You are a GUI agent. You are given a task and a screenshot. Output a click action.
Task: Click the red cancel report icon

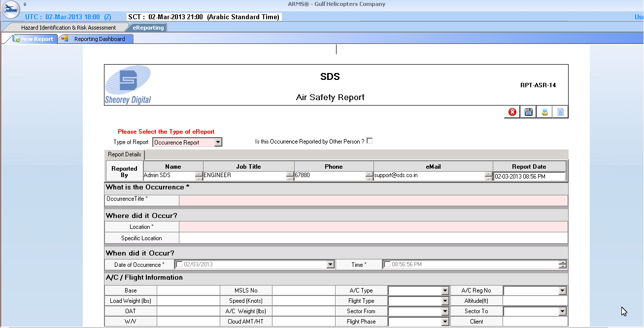point(512,112)
